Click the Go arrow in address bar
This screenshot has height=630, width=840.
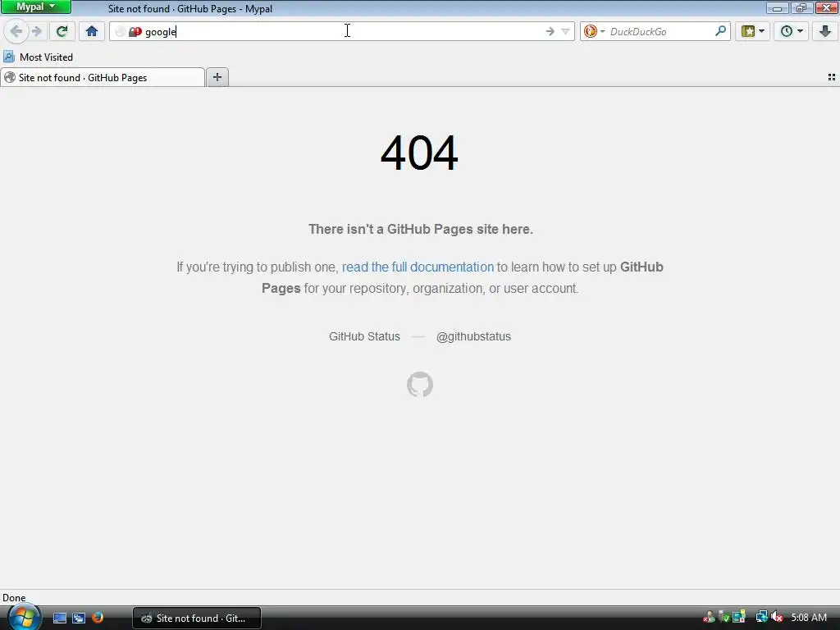tap(550, 32)
